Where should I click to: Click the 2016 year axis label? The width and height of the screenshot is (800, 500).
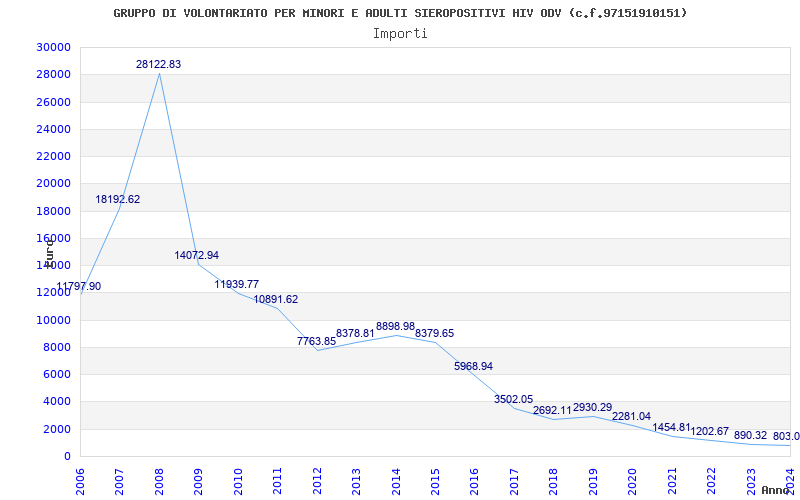coord(474,481)
